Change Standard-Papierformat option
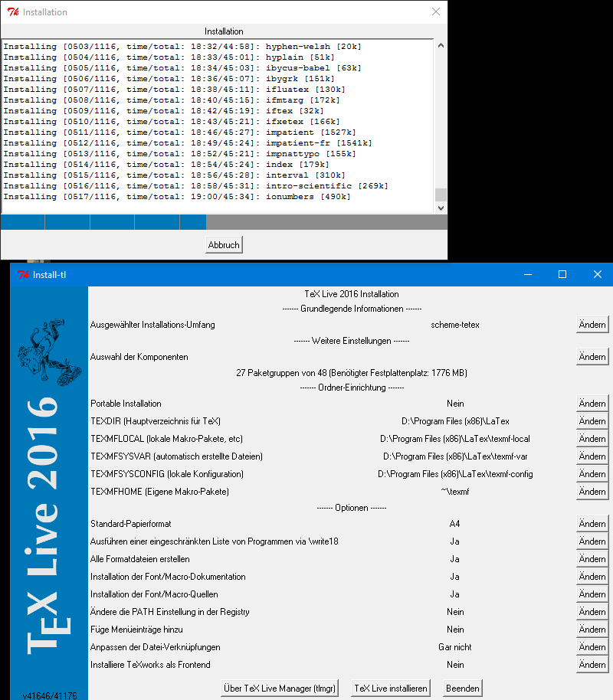This screenshot has height=700, width=613. (x=592, y=524)
